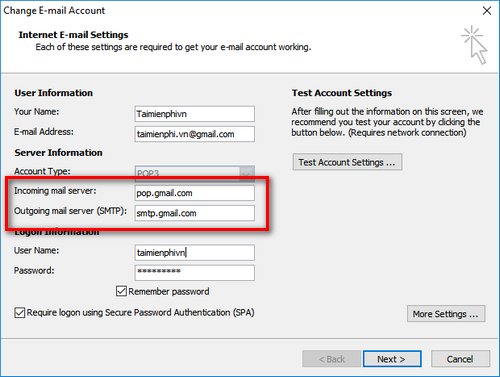Open More Settings
Image resolution: width=500 pixels, height=377 pixels.
(446, 314)
